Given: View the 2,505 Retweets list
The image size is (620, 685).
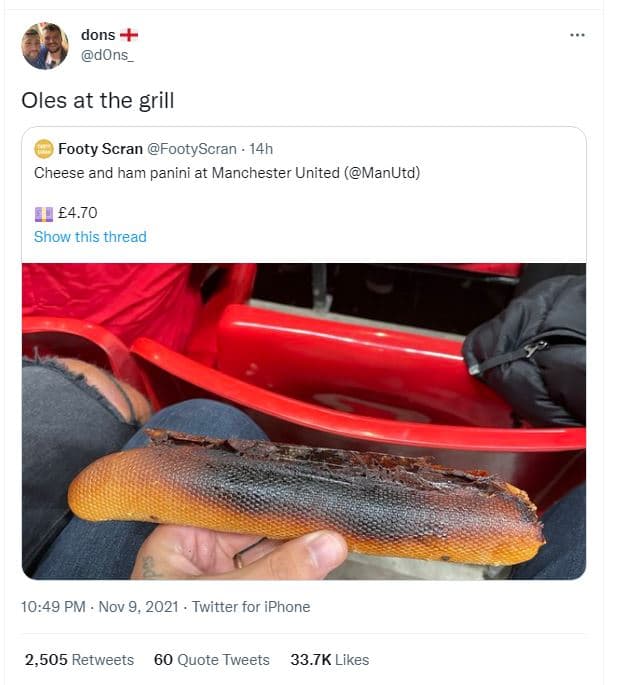Looking at the screenshot, I should pos(79,660).
